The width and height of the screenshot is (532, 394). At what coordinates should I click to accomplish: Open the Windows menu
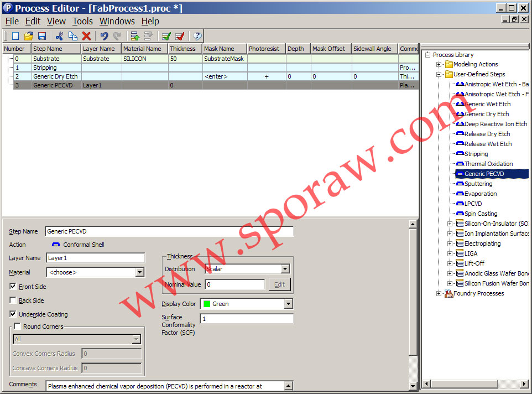point(117,21)
